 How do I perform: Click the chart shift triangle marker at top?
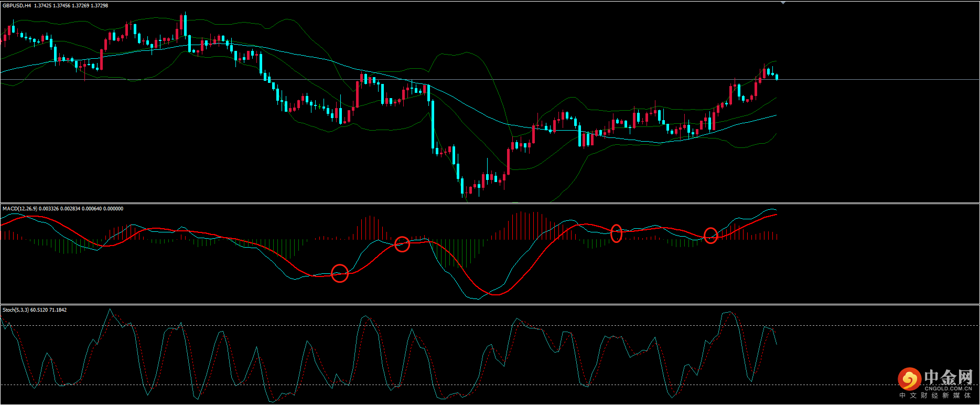[x=783, y=3]
